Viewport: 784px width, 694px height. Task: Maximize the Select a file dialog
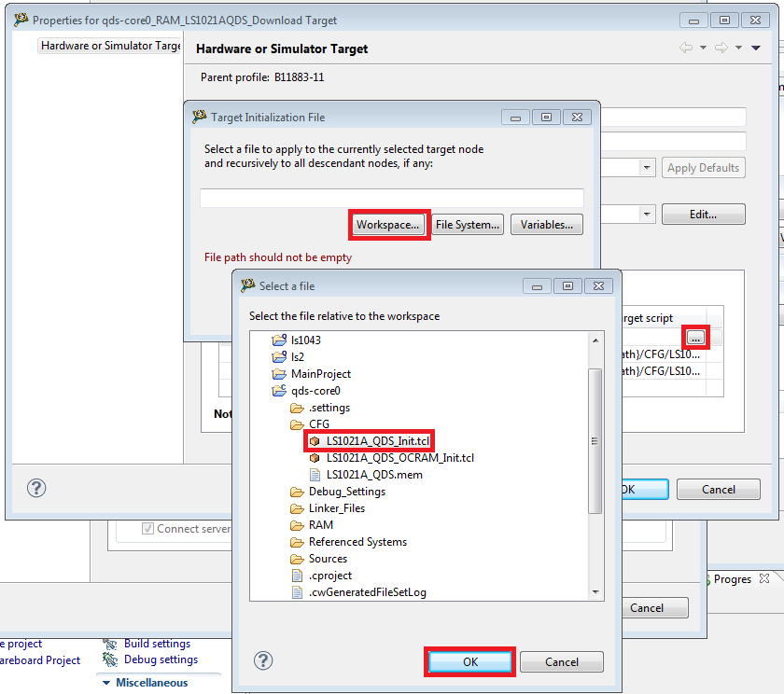pos(567,286)
